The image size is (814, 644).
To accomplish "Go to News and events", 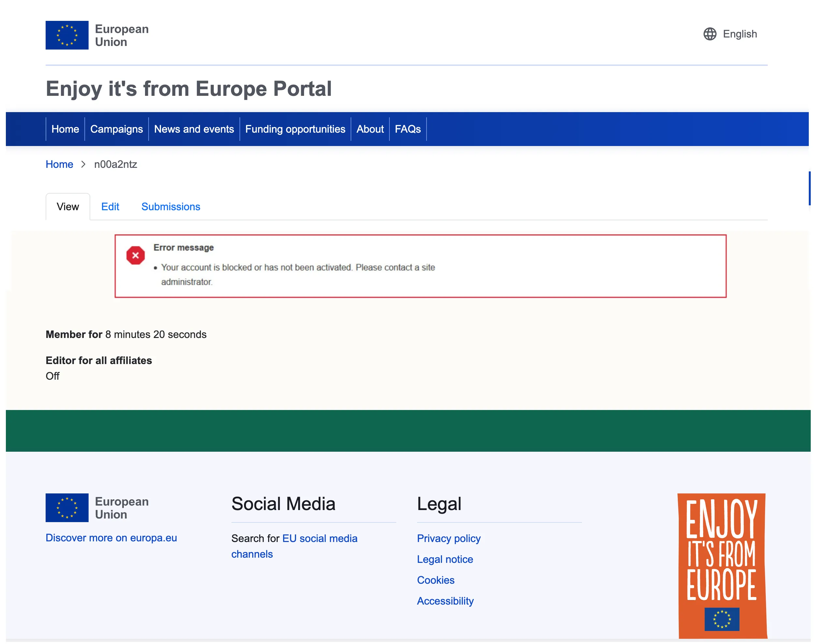I will (194, 129).
